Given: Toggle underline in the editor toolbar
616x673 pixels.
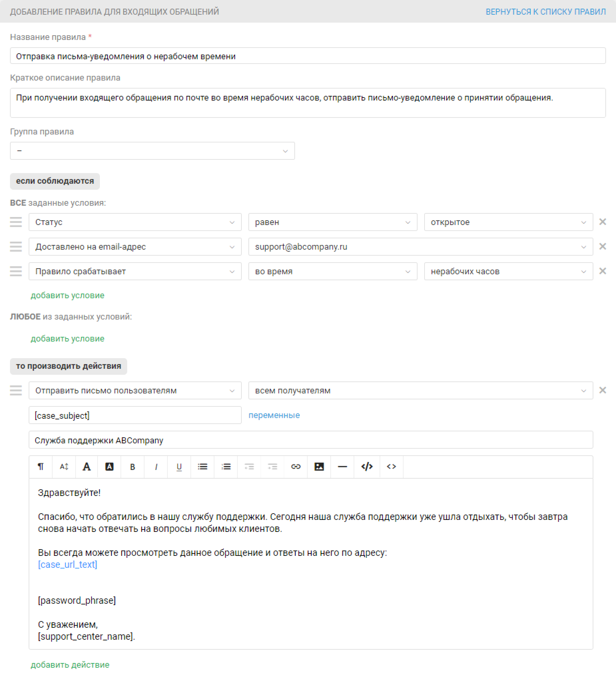Looking at the screenshot, I should [x=179, y=467].
